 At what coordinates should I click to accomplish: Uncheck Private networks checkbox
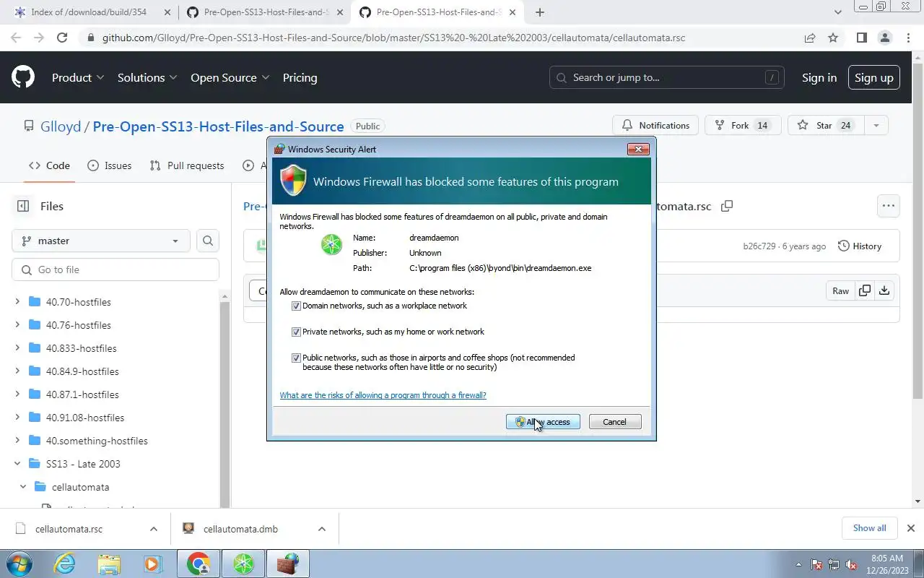point(296,332)
